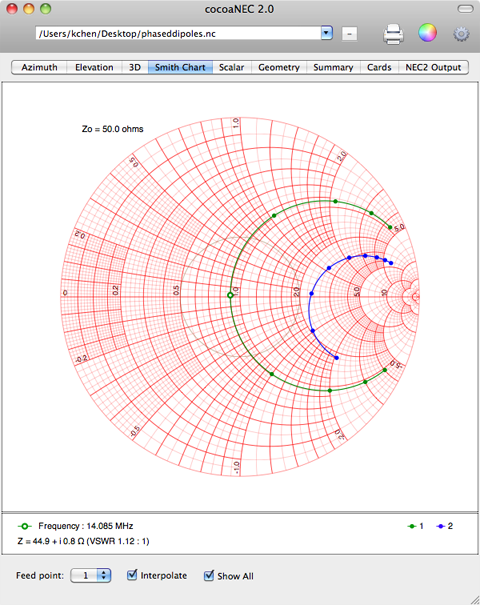This screenshot has width=480, height=605.
Task: Switch to the Scalar tab
Action: point(232,67)
